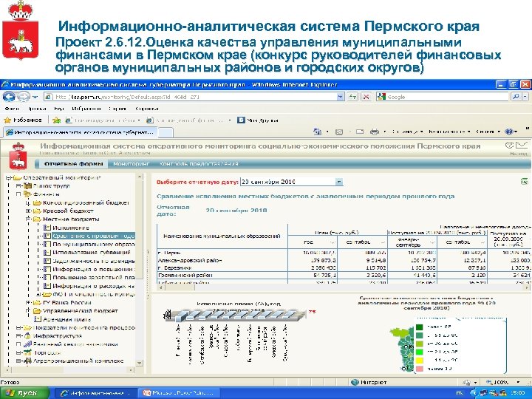Screen dimensions: 532x399
Task: Click the dark green legend swatch
Action: (420, 327)
